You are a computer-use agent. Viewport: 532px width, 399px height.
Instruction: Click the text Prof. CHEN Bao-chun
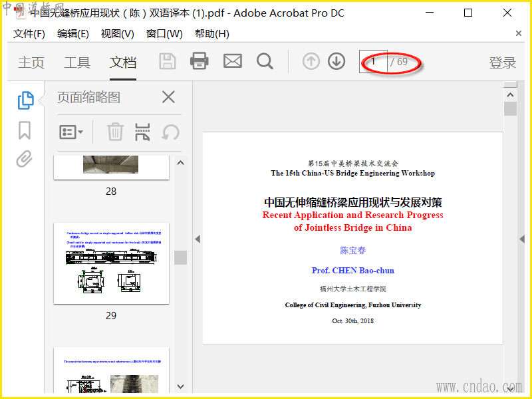pyautogui.click(x=353, y=271)
